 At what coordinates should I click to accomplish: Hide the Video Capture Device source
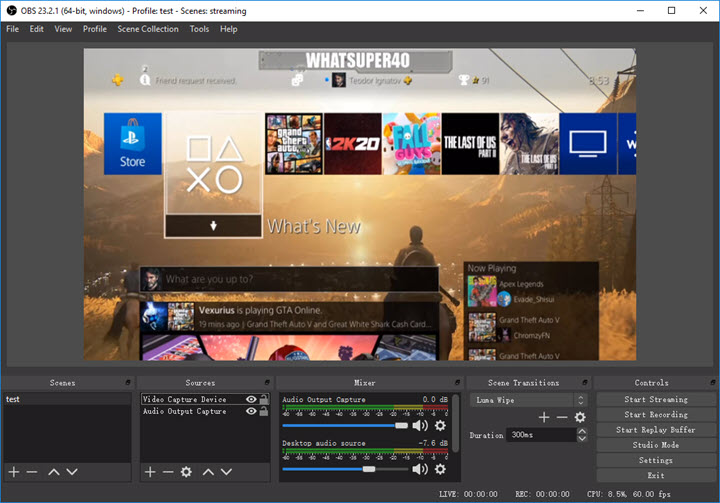click(251, 399)
